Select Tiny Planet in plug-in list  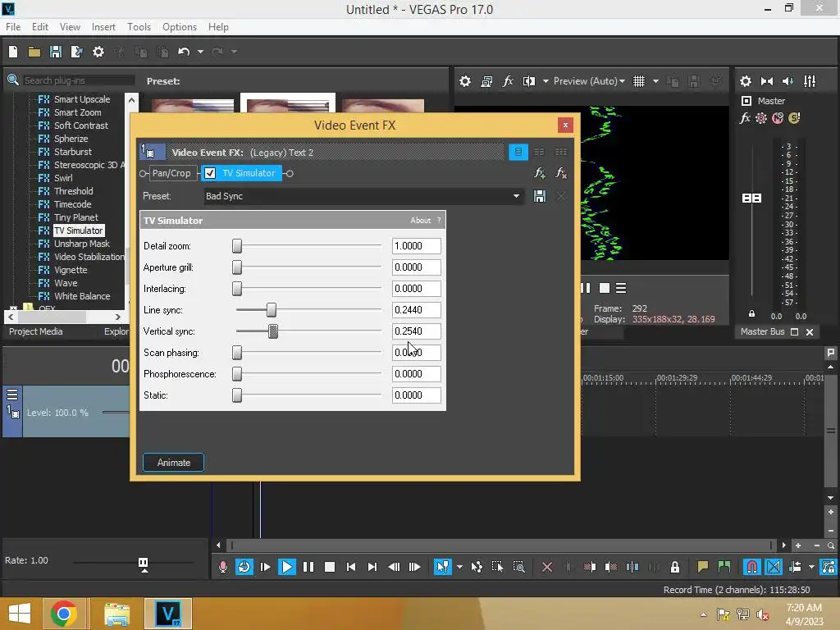(x=76, y=217)
